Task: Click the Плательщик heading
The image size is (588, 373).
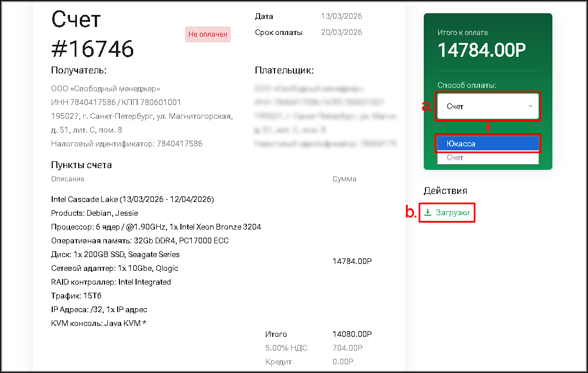Action: [x=284, y=71]
